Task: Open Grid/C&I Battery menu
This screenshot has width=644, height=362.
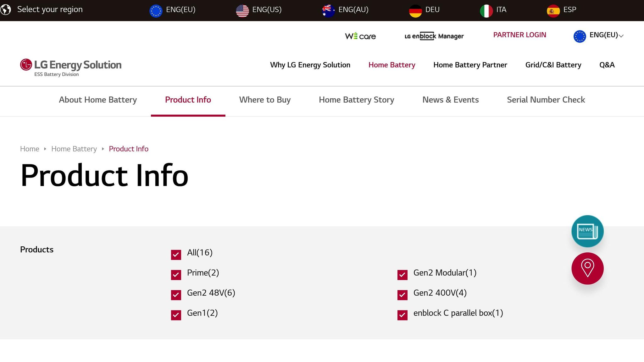Action: [553, 65]
